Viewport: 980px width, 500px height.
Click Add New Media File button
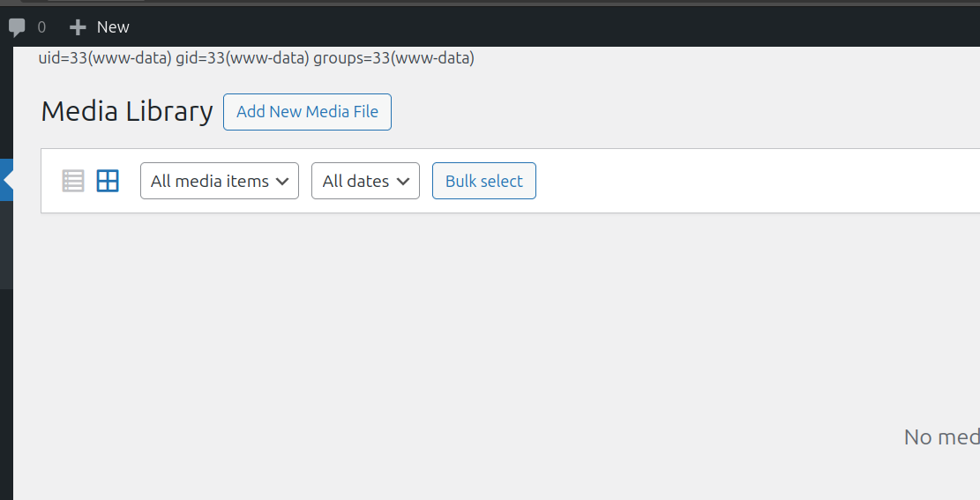308,112
